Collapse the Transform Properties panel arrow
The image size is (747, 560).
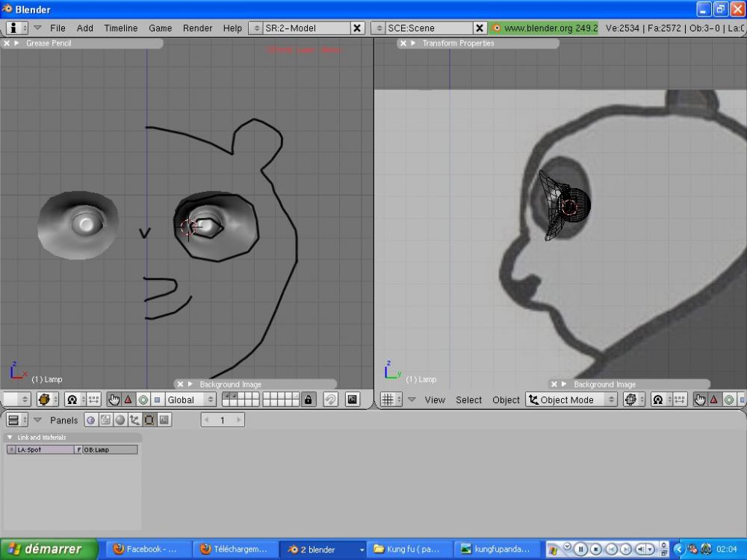[x=413, y=43]
